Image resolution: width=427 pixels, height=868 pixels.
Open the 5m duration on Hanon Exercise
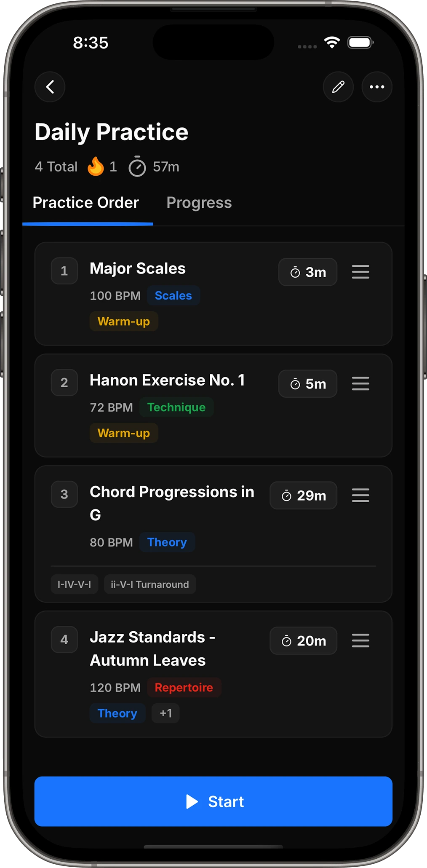[x=308, y=384]
